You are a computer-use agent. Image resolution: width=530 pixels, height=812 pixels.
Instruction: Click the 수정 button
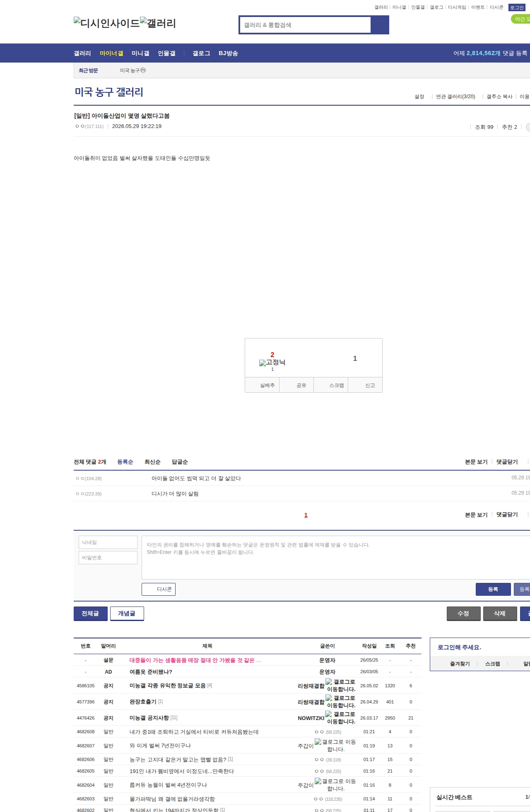coord(464,614)
